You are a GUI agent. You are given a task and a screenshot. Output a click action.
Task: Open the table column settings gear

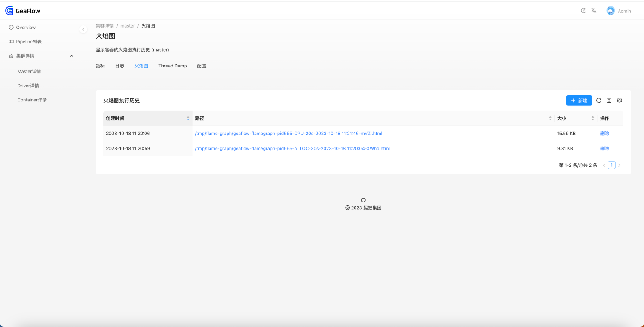(x=619, y=100)
